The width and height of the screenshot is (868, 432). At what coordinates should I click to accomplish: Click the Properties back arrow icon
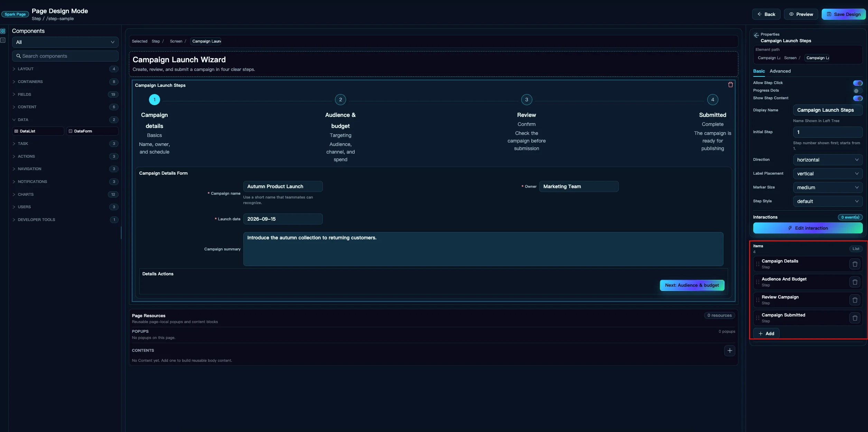(756, 35)
